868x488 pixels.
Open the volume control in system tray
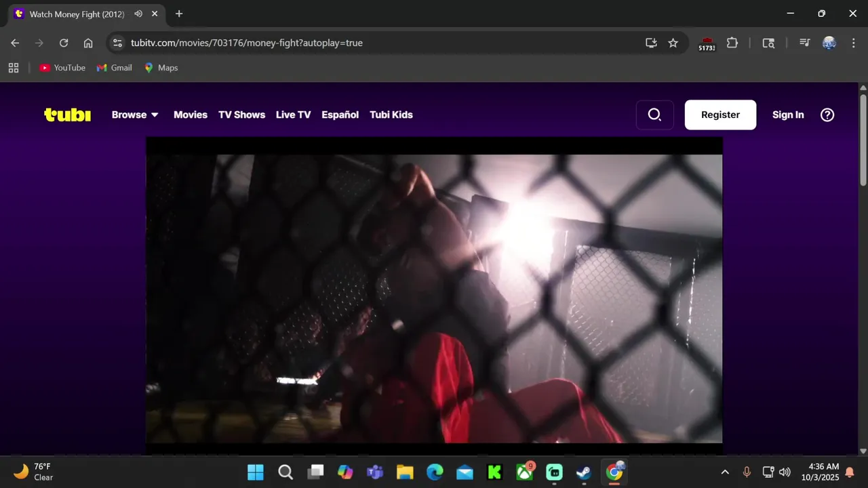[785, 472]
